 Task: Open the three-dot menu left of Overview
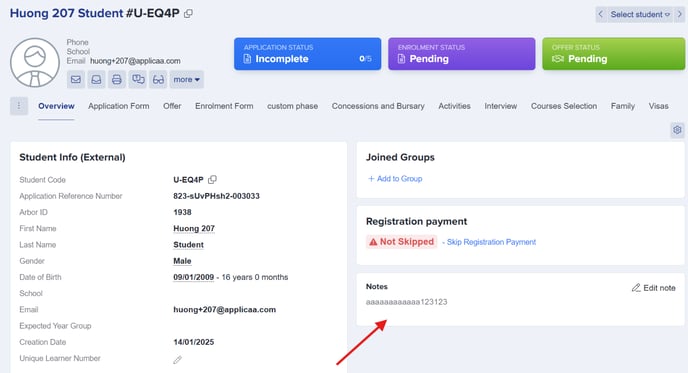tap(19, 106)
